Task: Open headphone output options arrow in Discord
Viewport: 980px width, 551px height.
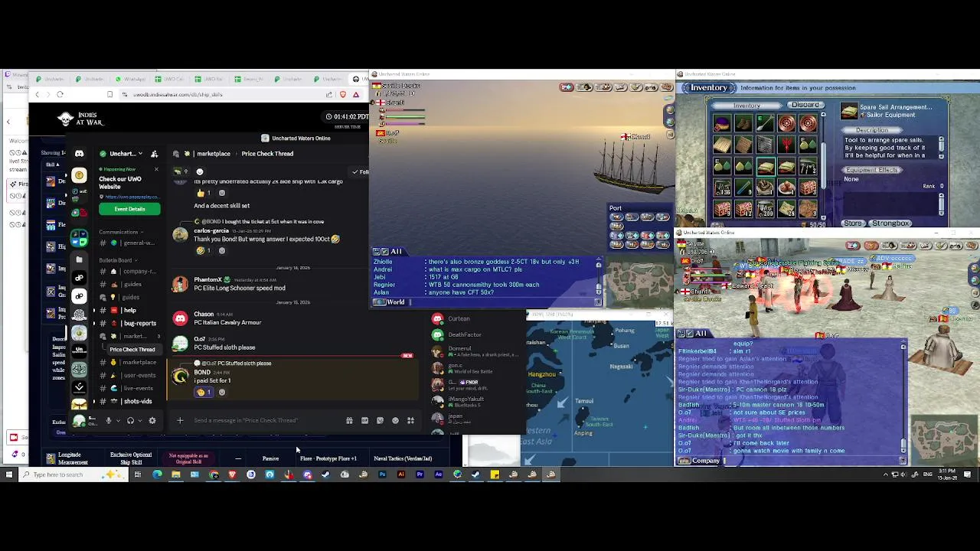Action: pos(140,420)
